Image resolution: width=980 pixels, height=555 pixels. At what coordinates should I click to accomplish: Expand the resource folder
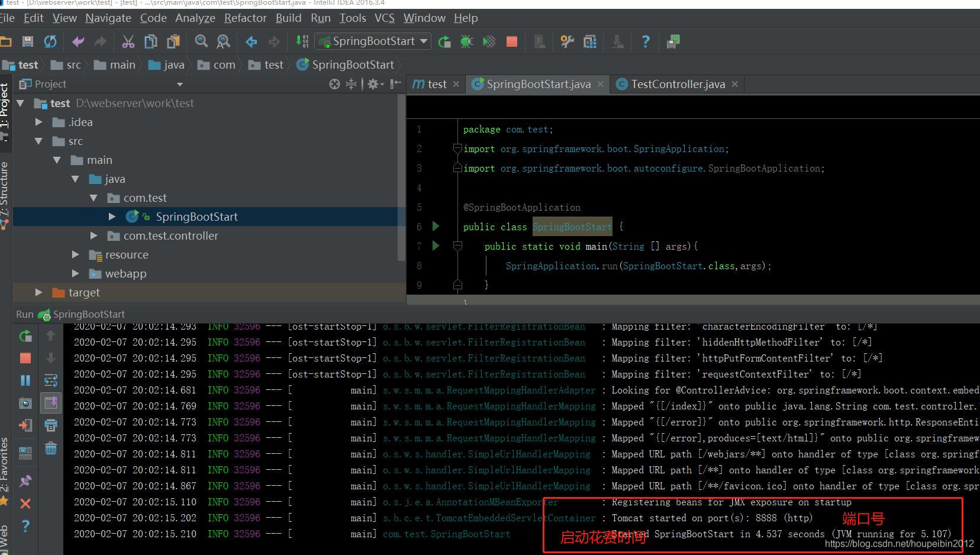click(x=75, y=255)
